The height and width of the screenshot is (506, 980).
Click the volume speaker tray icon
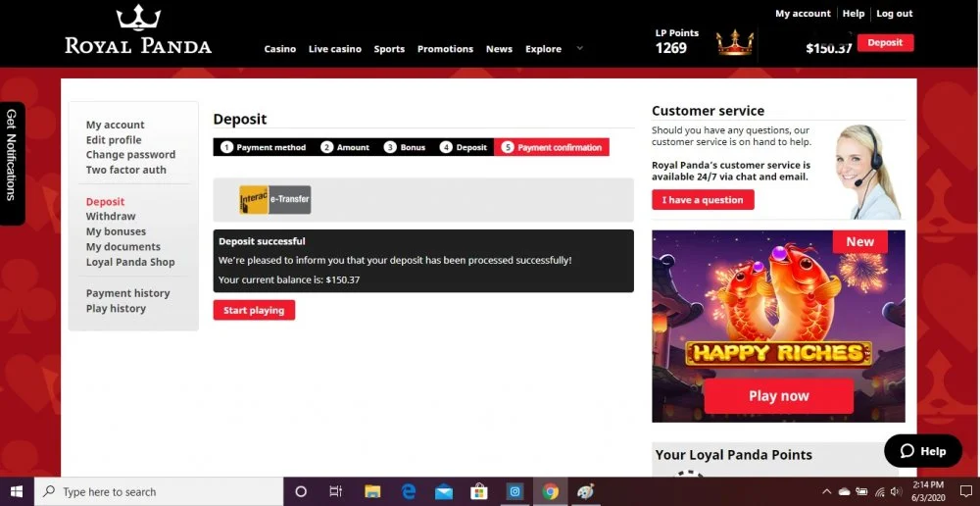pyautogui.click(x=897, y=492)
